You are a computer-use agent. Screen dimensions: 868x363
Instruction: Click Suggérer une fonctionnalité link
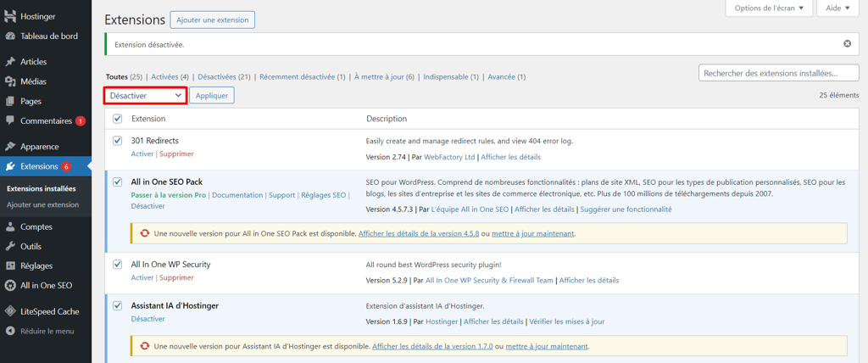(x=626, y=209)
